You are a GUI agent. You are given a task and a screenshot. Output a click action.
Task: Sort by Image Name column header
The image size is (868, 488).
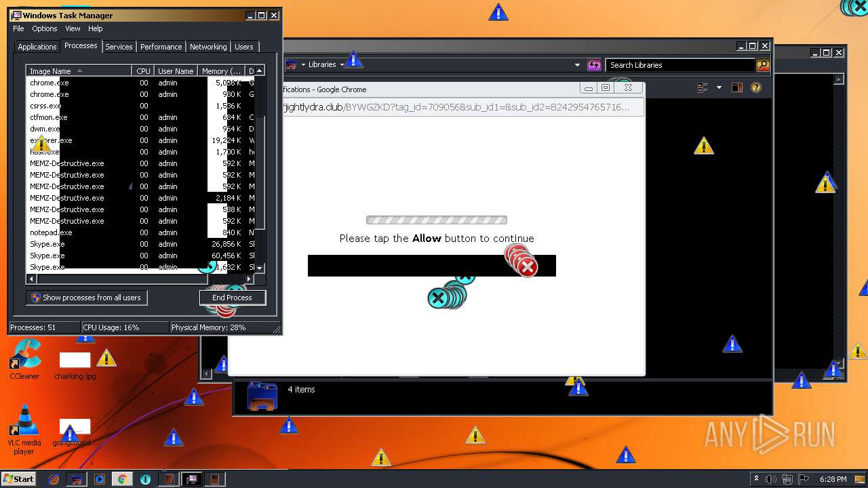point(79,71)
